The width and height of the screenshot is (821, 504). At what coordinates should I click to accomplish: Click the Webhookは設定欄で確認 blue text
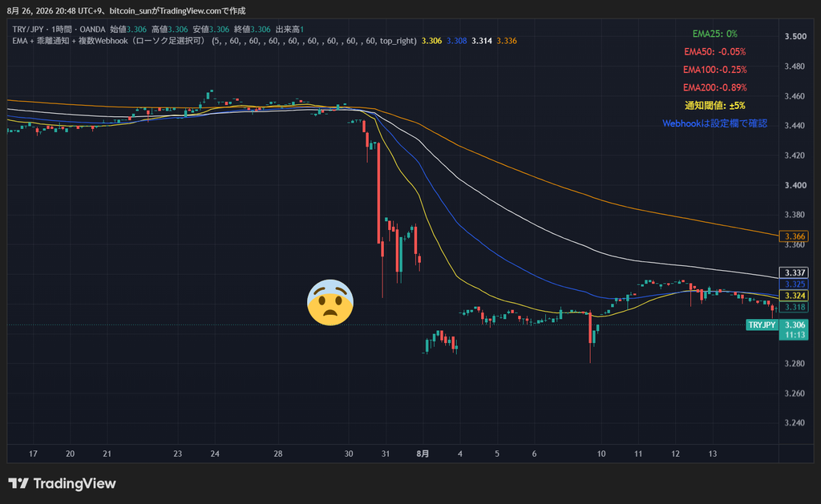click(x=714, y=123)
